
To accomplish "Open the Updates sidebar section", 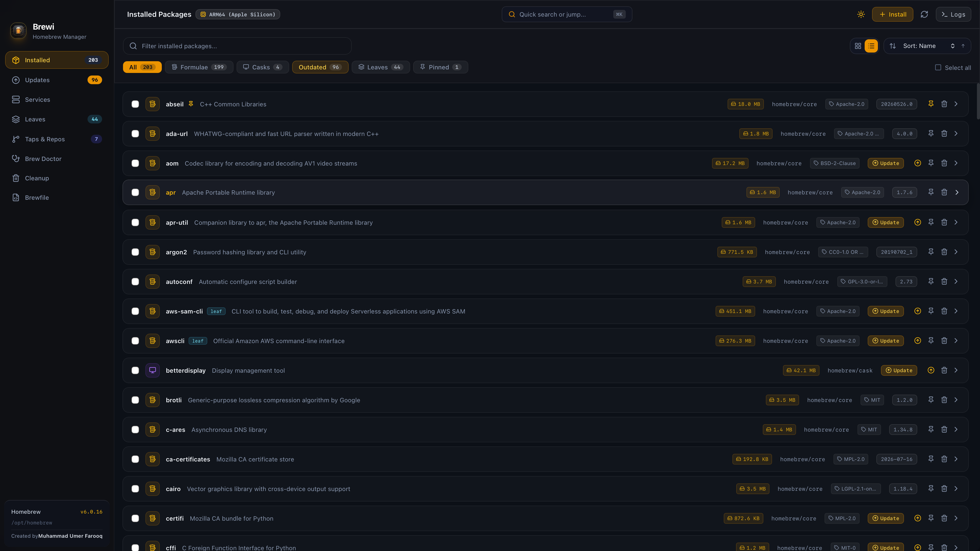I will pyautogui.click(x=57, y=80).
